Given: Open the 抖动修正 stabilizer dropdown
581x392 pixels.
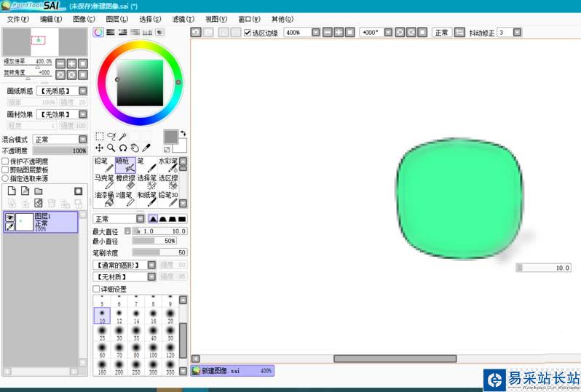Looking at the screenshot, I should (x=517, y=33).
